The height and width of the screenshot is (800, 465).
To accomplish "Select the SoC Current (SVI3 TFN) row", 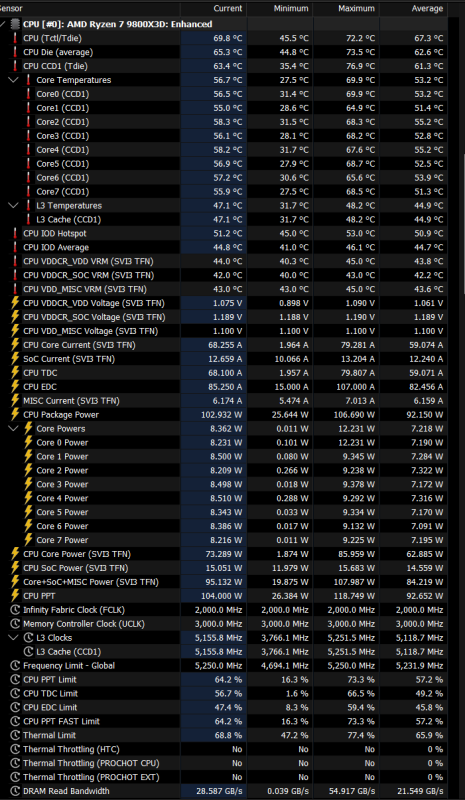I will coord(224,359).
